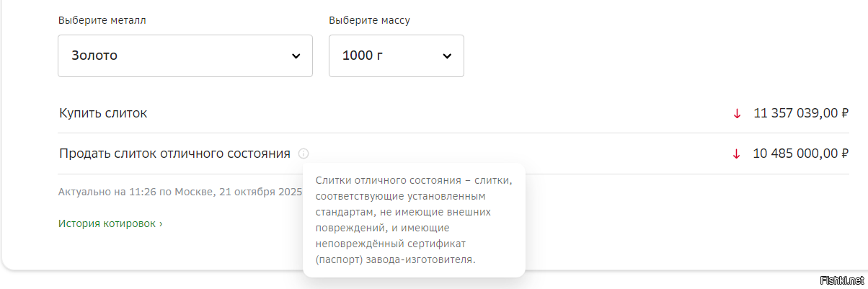The width and height of the screenshot is (868, 289).
Task: Open the dropdown showing "Золото"
Action: 185,55
